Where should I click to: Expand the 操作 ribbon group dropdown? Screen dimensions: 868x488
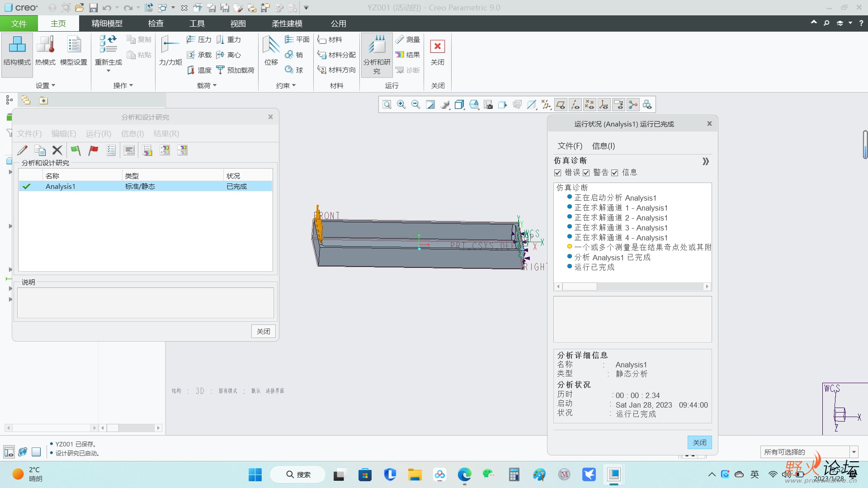coord(123,85)
